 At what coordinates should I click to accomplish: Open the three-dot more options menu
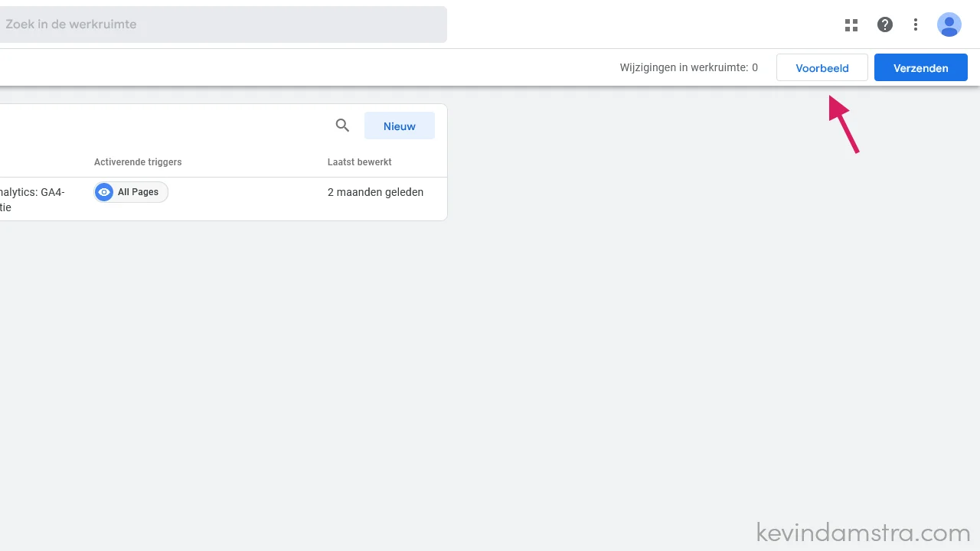[x=916, y=24]
